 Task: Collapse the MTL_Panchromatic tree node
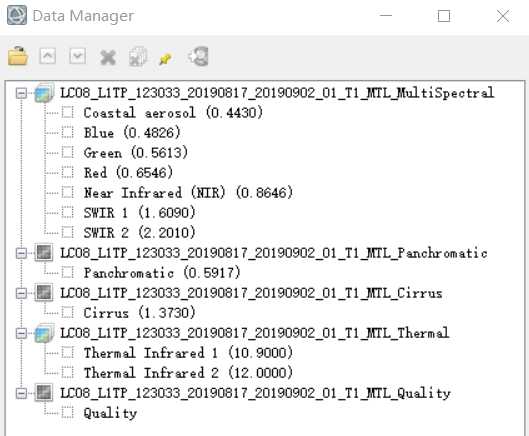(x=21, y=253)
